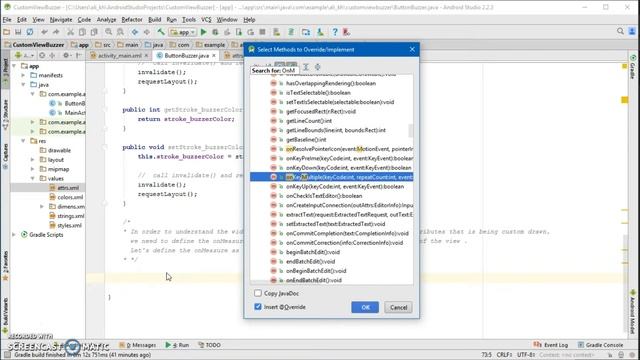Viewport: 640px width, 360px height.
Task: Open the Refactor menu
Action: (132, 20)
